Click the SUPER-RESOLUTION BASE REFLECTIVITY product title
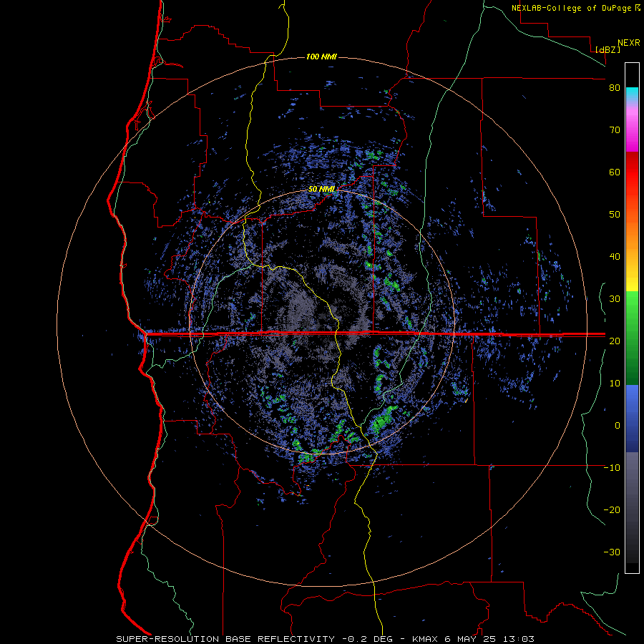The image size is (644, 644). (x=225, y=639)
